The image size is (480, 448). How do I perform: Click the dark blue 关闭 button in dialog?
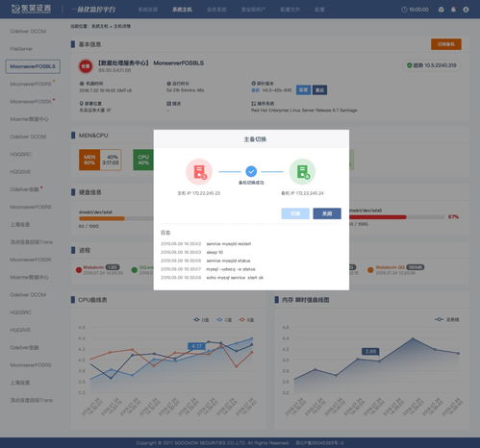pyautogui.click(x=327, y=213)
